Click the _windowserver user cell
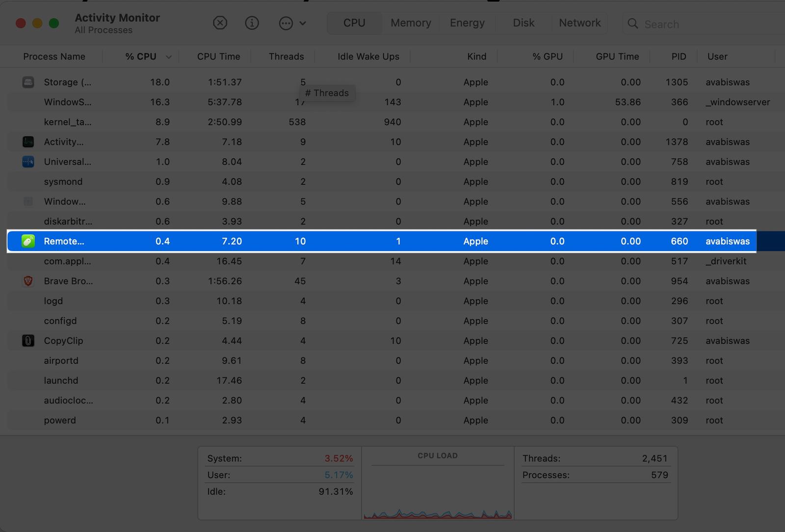This screenshot has width=785, height=532. (738, 102)
